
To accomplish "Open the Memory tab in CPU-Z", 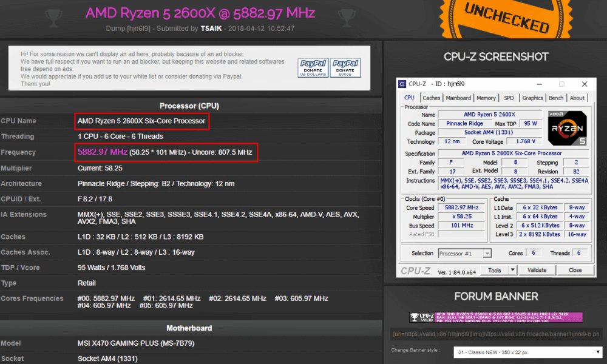I will click(x=486, y=98).
